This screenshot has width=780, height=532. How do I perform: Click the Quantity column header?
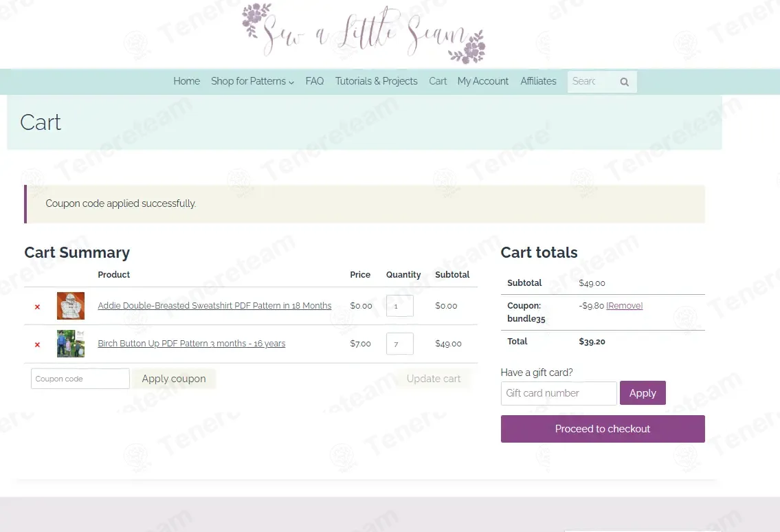point(403,275)
